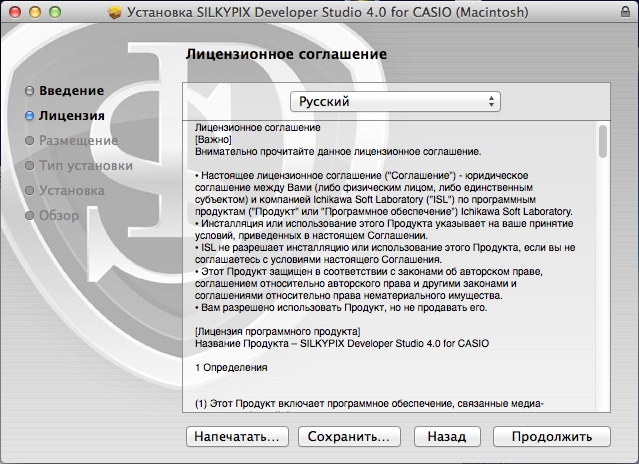Screen dimensions: 639x464
Task: Click the [Важно] line in the license
Action: [213, 140]
